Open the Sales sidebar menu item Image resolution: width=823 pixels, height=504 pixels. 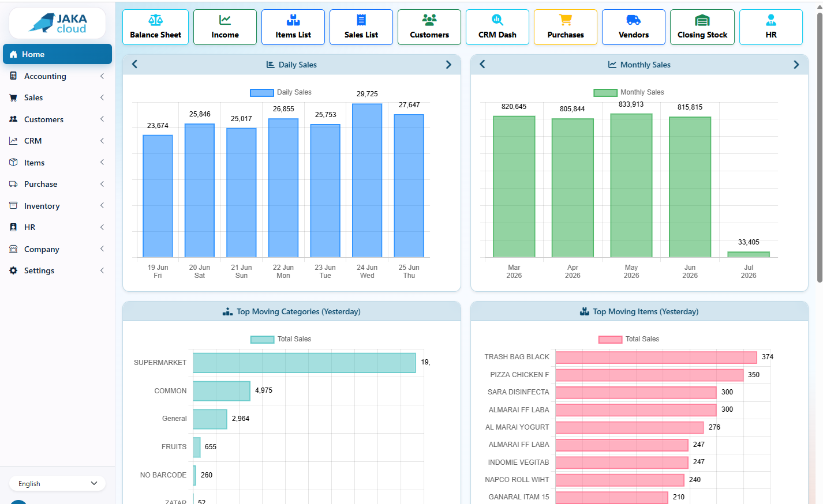(57, 97)
